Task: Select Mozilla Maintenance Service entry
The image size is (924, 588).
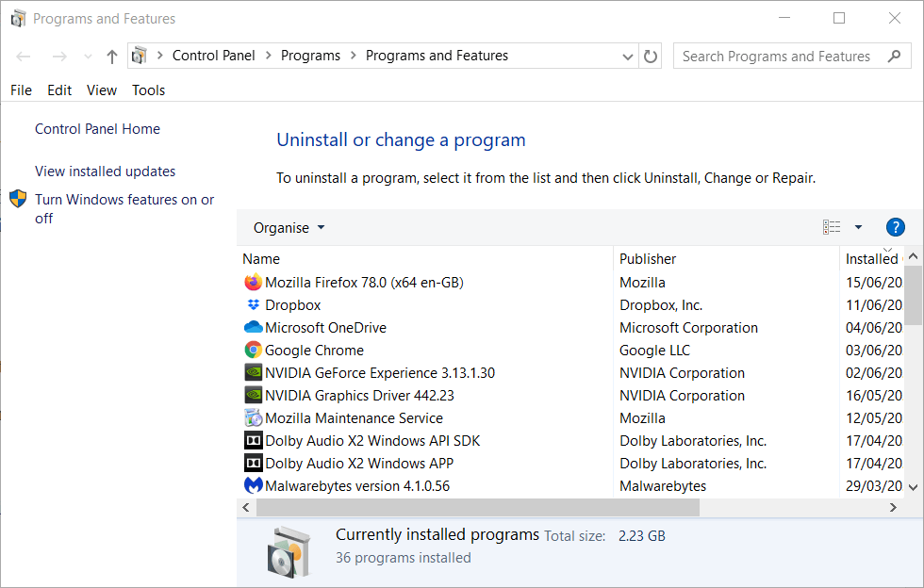Action: (355, 418)
